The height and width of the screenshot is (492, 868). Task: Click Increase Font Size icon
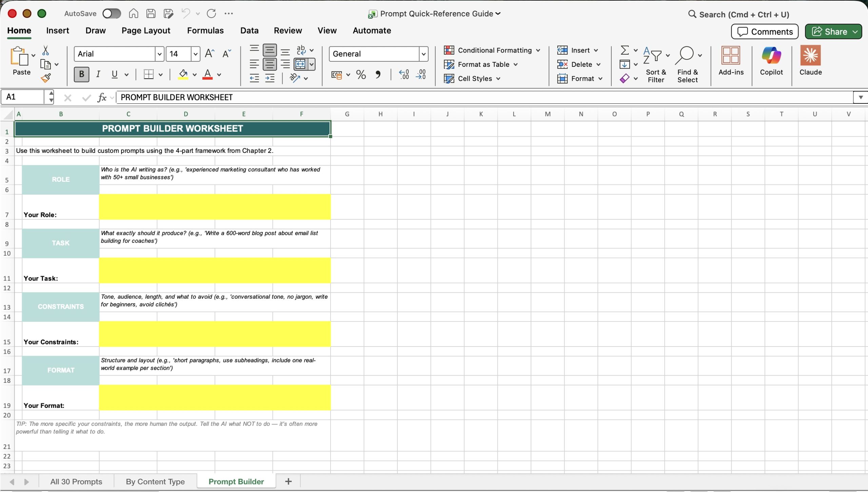click(210, 54)
